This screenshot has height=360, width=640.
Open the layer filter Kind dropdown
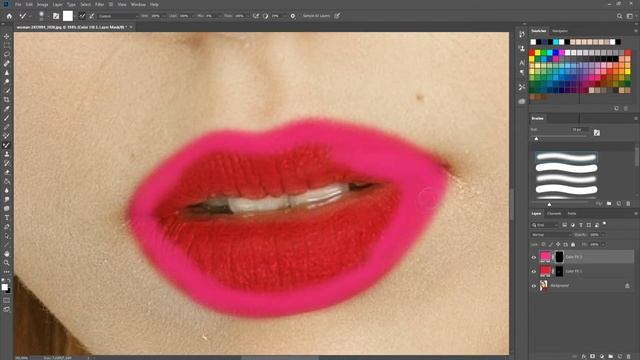coord(544,225)
